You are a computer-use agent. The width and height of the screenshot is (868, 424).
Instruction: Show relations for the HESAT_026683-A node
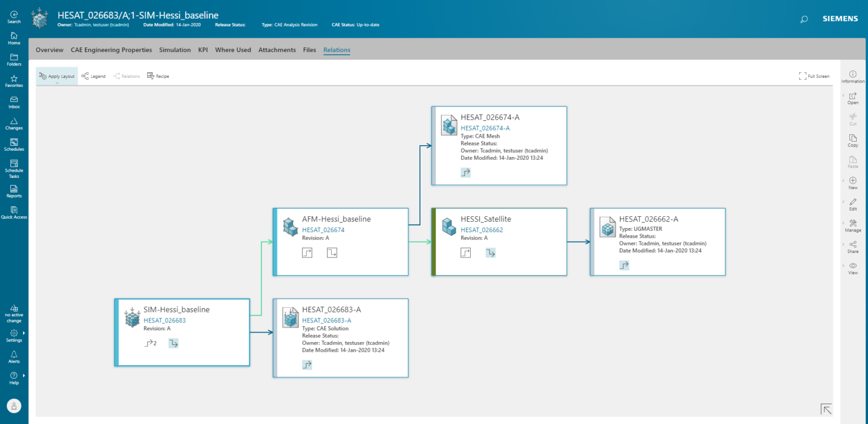[x=306, y=364]
